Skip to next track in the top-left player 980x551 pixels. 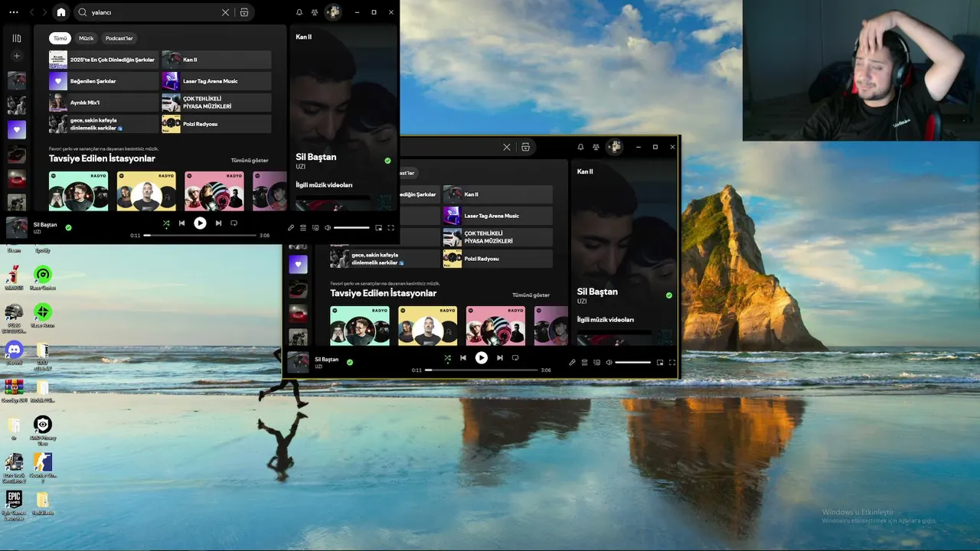tap(218, 223)
